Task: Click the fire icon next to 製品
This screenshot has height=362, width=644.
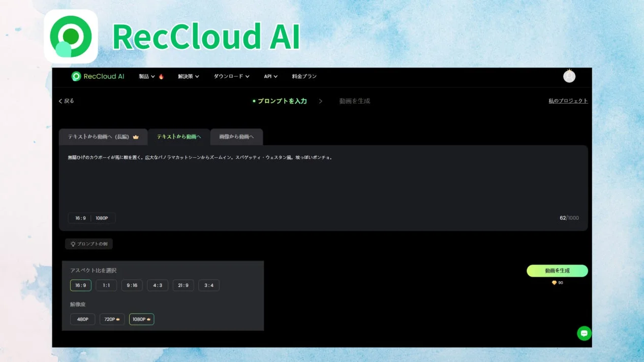Action: coord(161,76)
